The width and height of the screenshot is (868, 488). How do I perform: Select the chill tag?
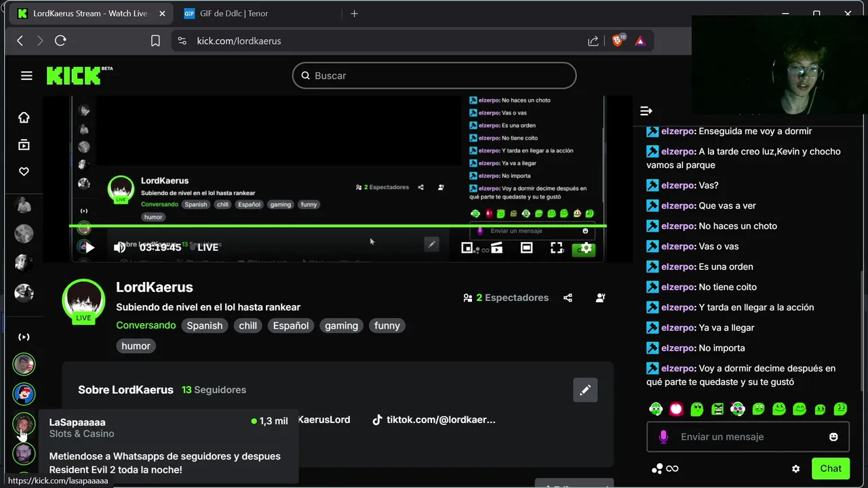tap(248, 326)
